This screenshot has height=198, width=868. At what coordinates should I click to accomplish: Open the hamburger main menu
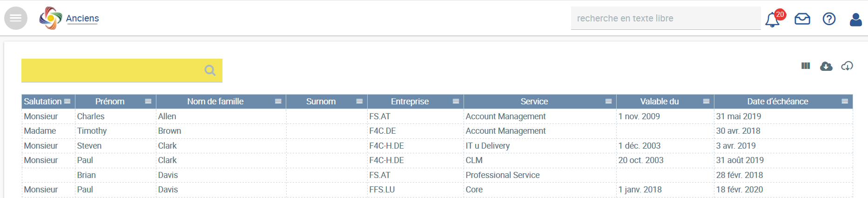pos(16,18)
